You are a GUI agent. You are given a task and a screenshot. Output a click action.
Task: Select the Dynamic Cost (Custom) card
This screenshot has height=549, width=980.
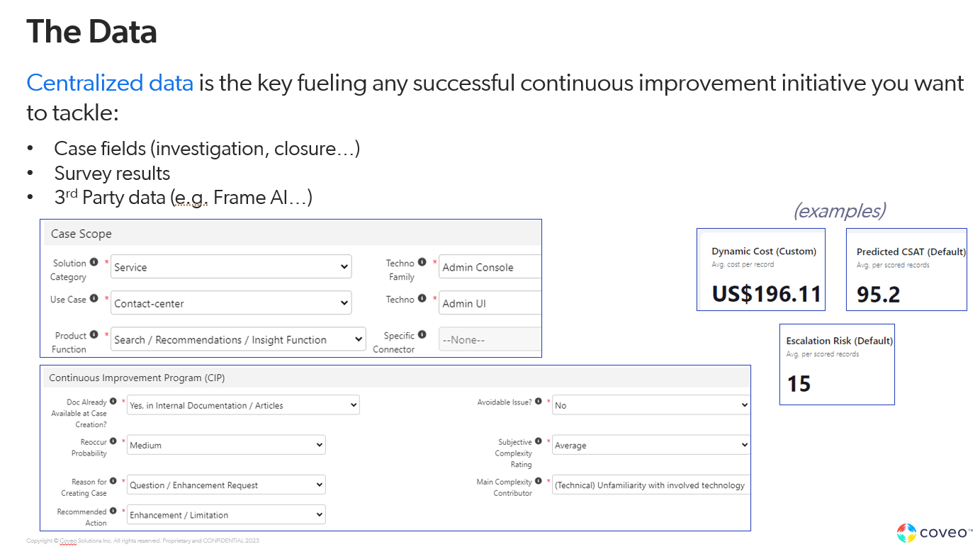point(761,270)
